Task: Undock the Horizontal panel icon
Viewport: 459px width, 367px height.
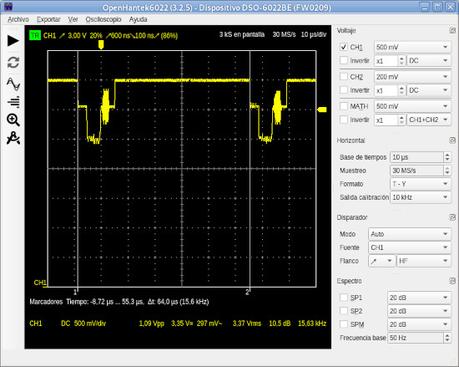Action: [x=452, y=140]
